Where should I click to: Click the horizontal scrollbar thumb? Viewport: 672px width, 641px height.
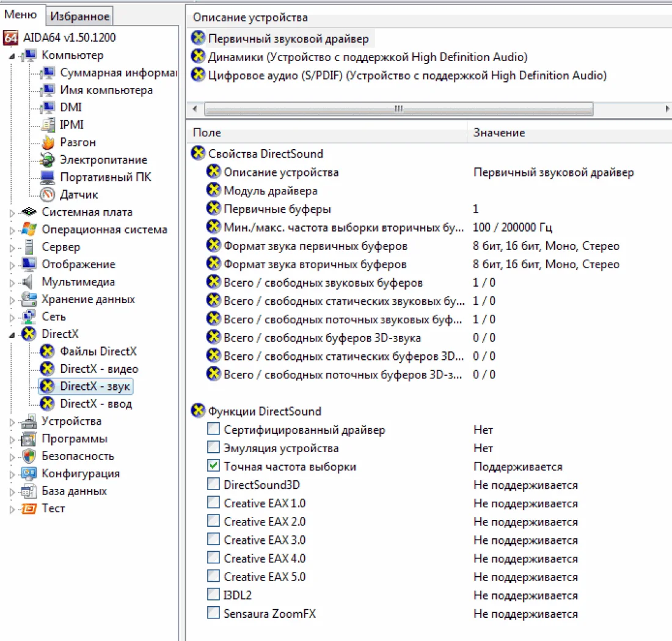[398, 109]
